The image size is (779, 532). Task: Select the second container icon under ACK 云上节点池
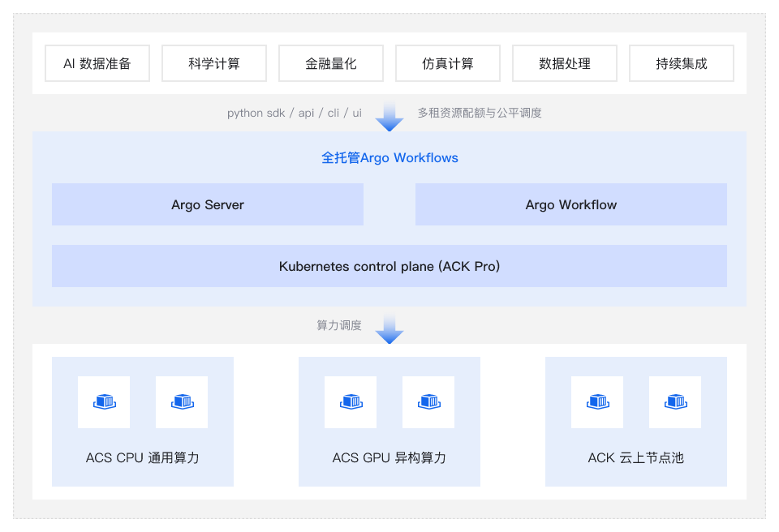click(x=674, y=401)
